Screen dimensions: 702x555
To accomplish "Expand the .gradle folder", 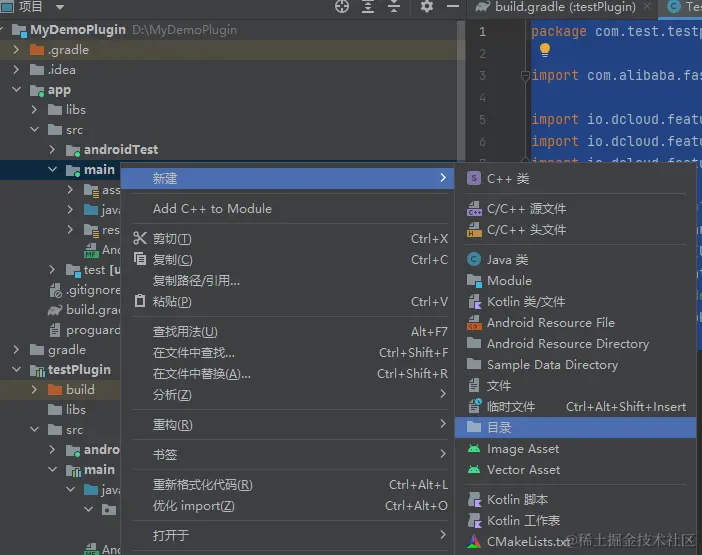I will click(17, 49).
